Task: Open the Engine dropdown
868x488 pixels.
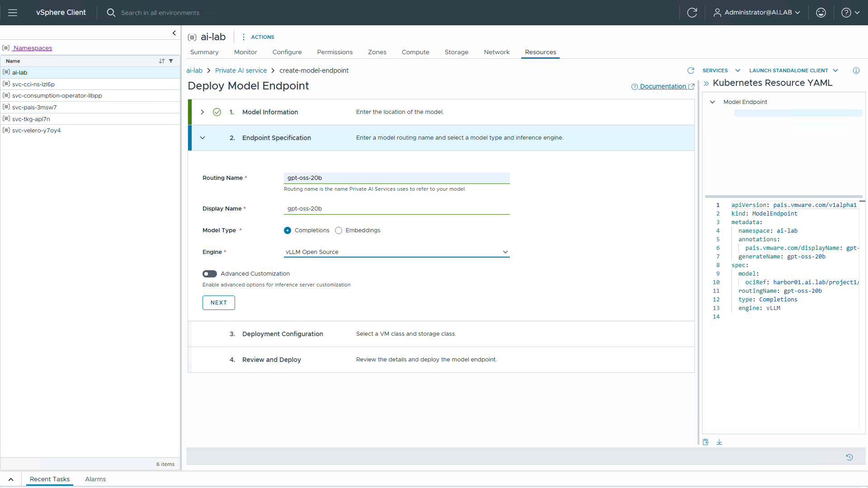Action: [x=397, y=252]
